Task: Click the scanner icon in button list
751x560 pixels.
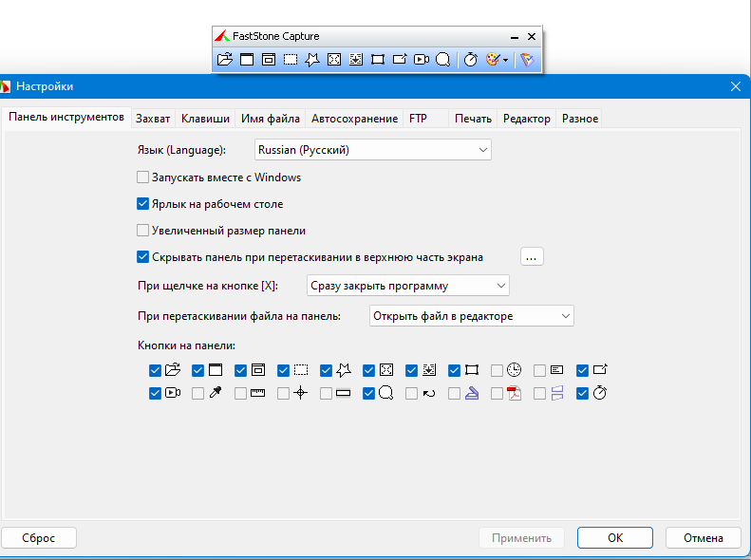Action: (472, 393)
